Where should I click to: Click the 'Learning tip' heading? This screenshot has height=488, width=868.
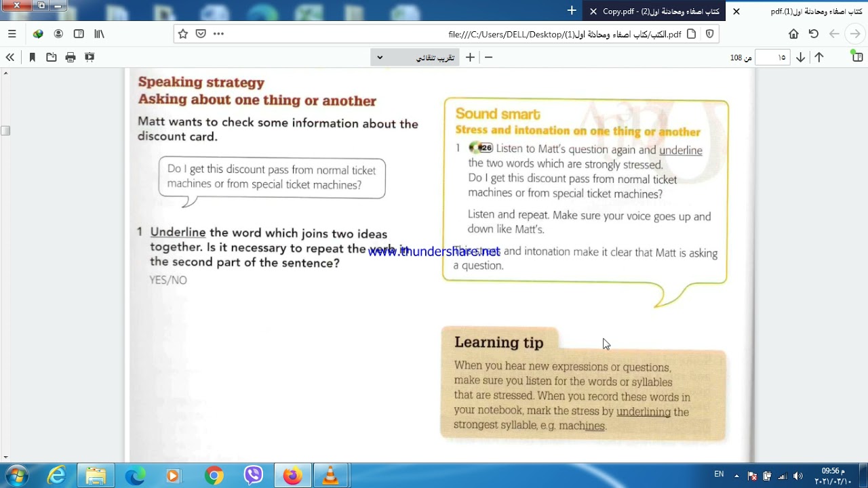click(498, 342)
